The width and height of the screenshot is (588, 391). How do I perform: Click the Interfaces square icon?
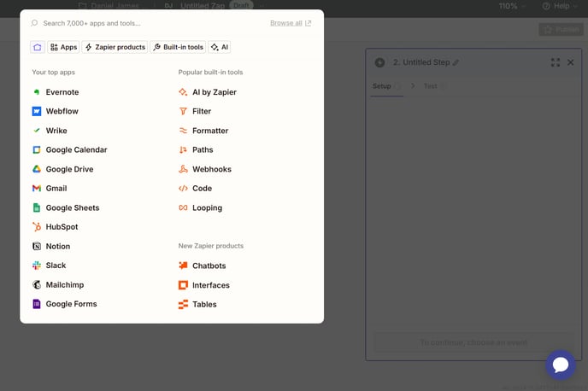point(183,285)
